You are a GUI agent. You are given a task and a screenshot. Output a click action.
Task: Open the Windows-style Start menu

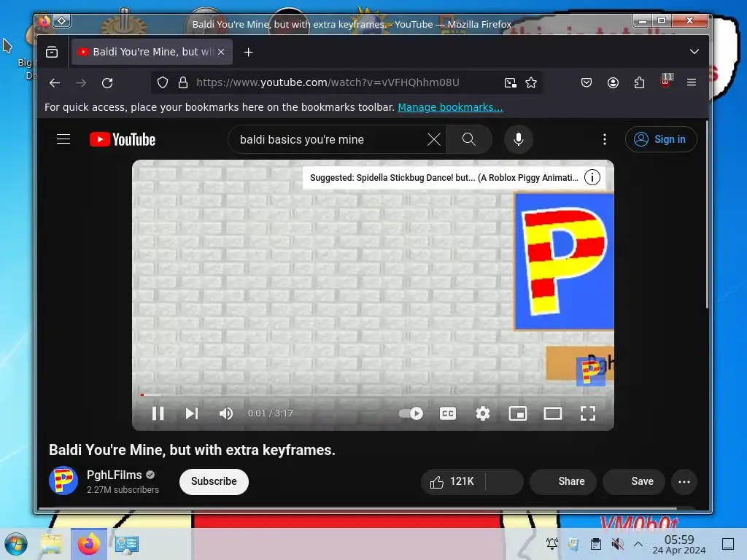point(16,544)
